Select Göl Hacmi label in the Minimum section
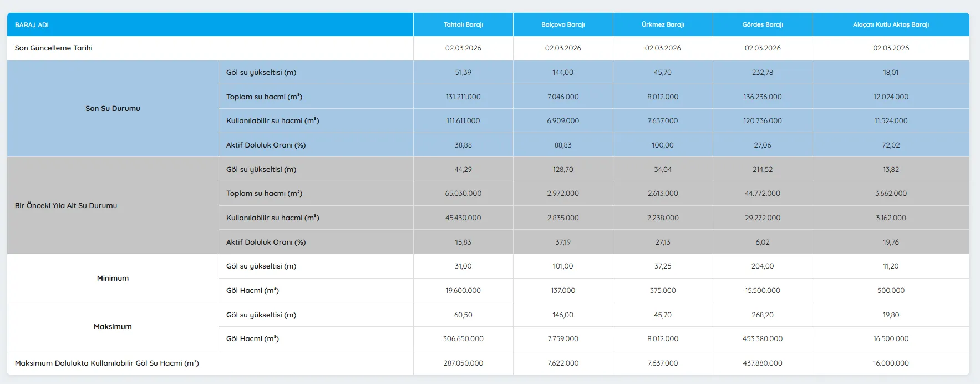Image resolution: width=980 pixels, height=384 pixels. coord(252,290)
